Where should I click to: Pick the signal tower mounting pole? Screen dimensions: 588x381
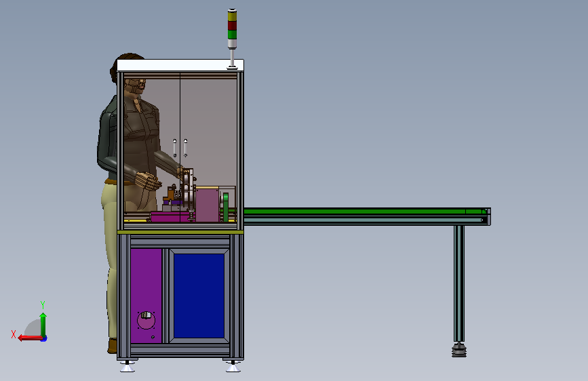(x=232, y=58)
